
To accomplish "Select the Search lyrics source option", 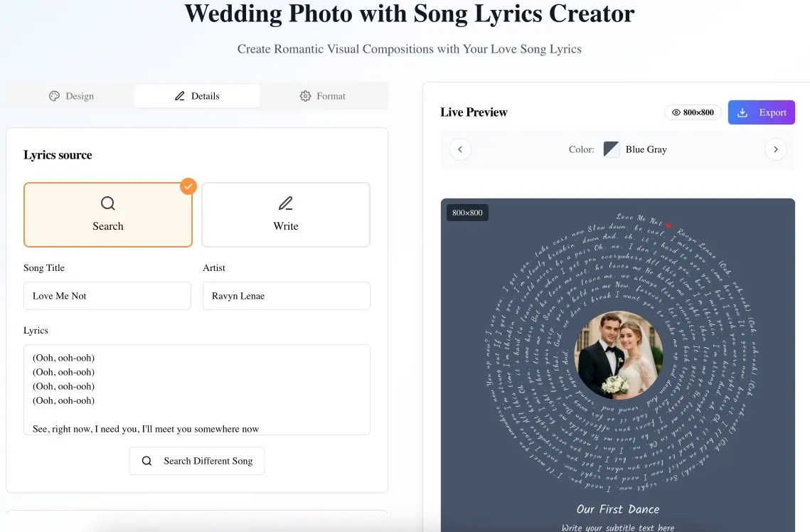I will (107, 215).
